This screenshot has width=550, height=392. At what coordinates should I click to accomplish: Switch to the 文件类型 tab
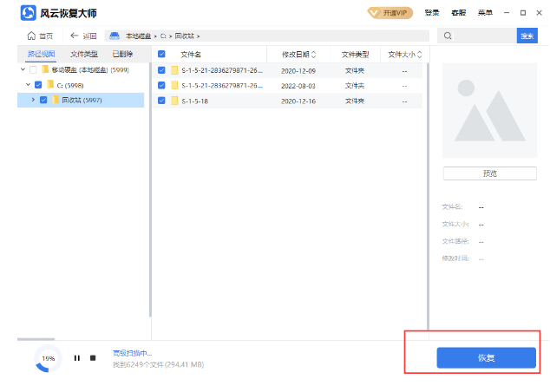click(84, 54)
